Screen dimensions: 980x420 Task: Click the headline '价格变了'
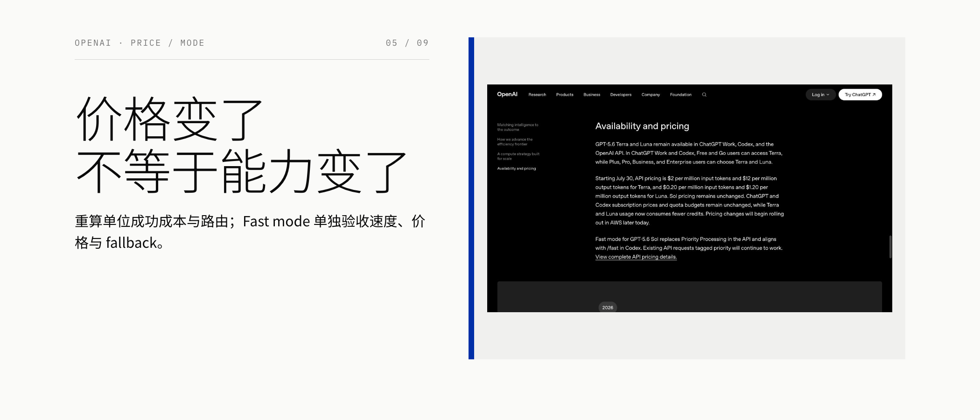[169, 119]
